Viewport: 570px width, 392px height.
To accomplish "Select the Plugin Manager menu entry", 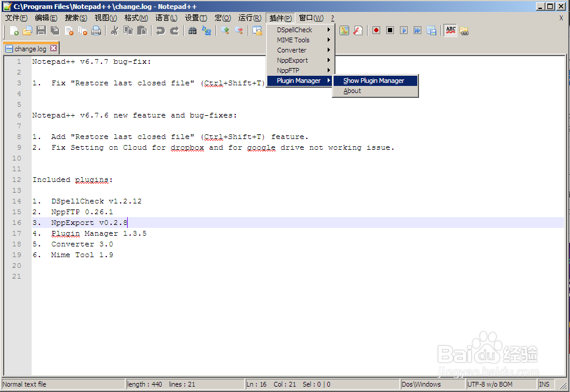I will point(300,81).
